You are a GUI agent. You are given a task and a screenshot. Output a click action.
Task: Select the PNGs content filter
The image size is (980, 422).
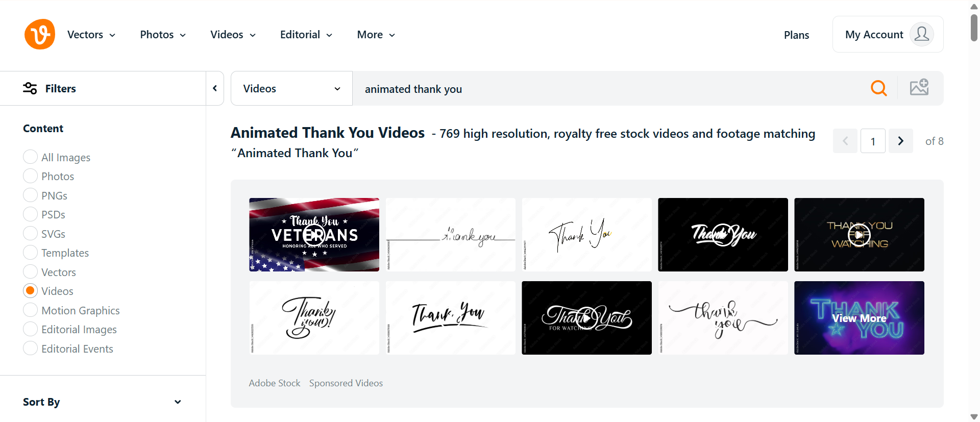[x=30, y=195]
